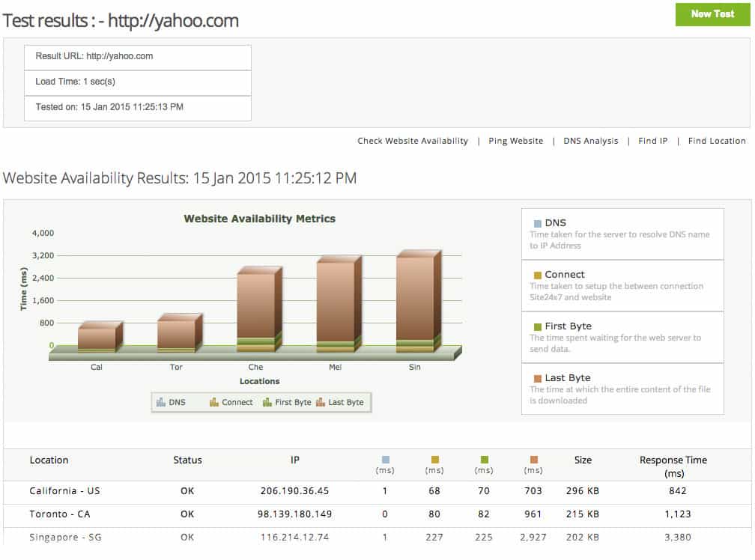The image size is (755, 560).
Task: Click the Tested on: 15 Jan 2015 row
Action: (138, 109)
